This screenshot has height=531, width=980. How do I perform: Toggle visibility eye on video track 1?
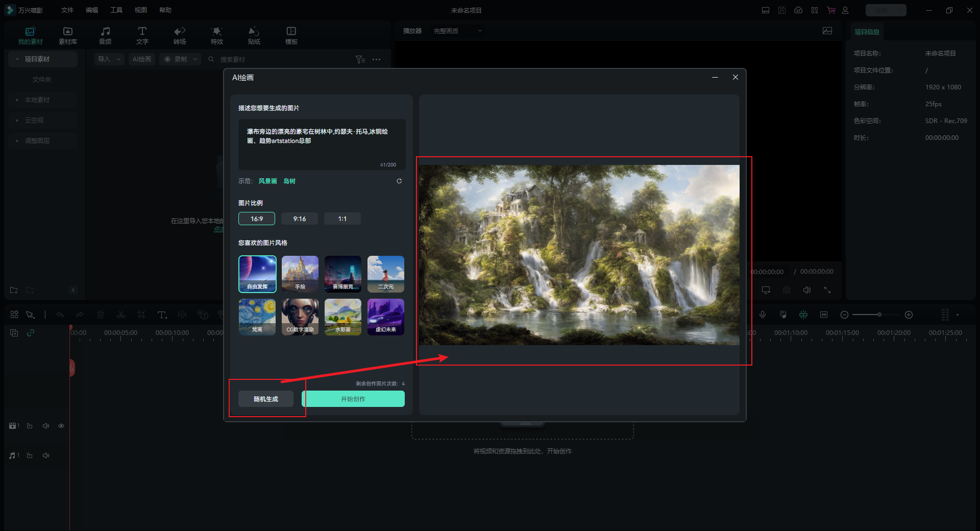61,426
